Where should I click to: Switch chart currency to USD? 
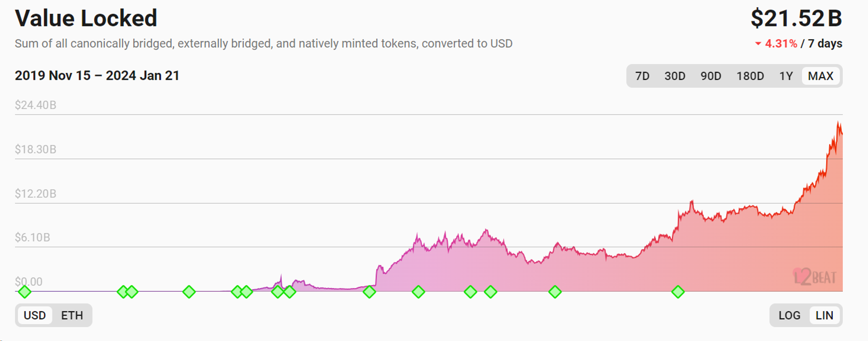[x=35, y=315]
